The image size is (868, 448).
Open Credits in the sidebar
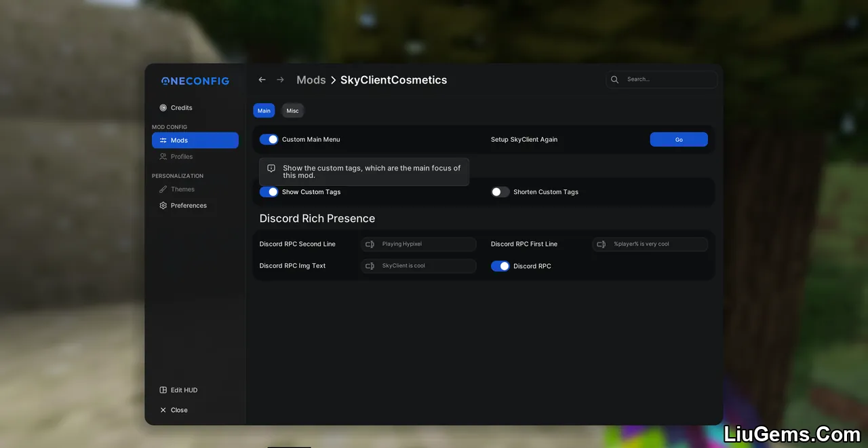pyautogui.click(x=195, y=108)
